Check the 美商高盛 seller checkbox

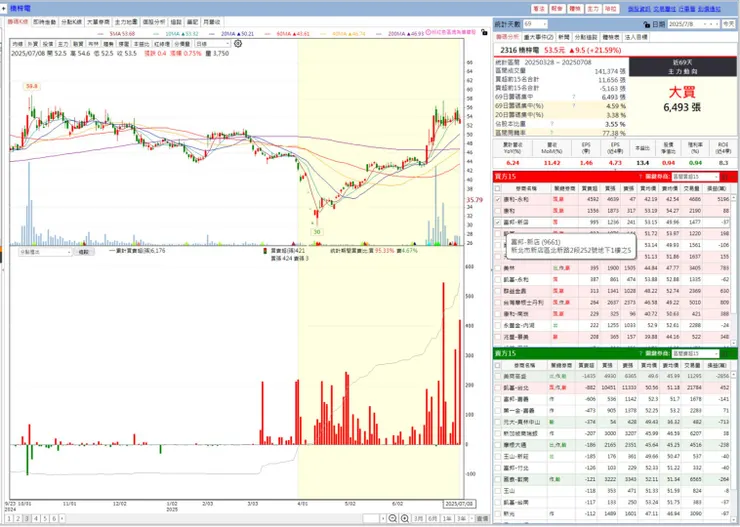(x=497, y=376)
